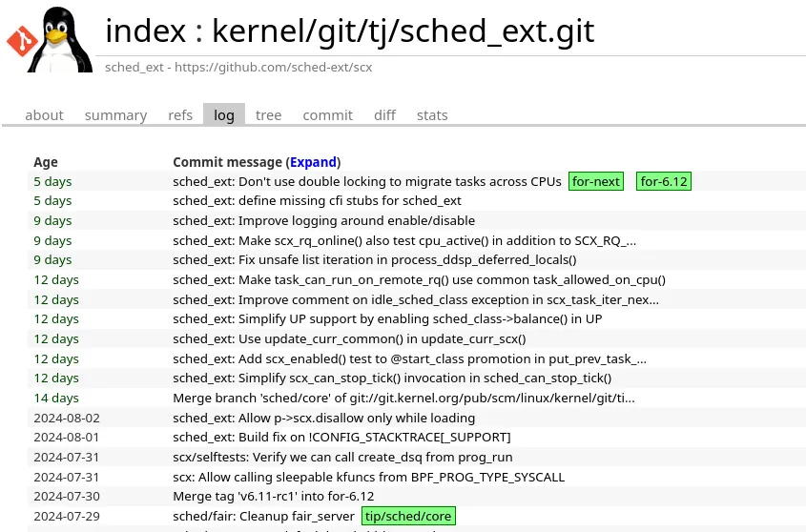Open commit about double locking migration

pos(366,181)
